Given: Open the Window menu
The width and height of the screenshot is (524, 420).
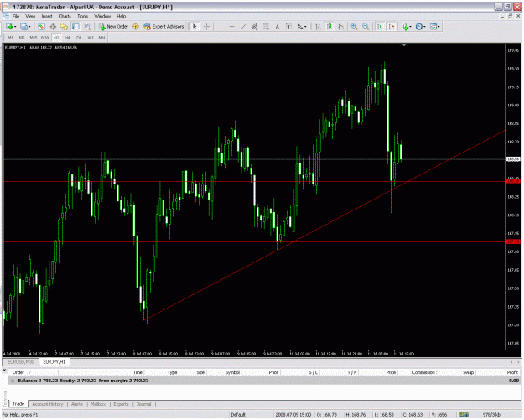Looking at the screenshot, I should [102, 16].
